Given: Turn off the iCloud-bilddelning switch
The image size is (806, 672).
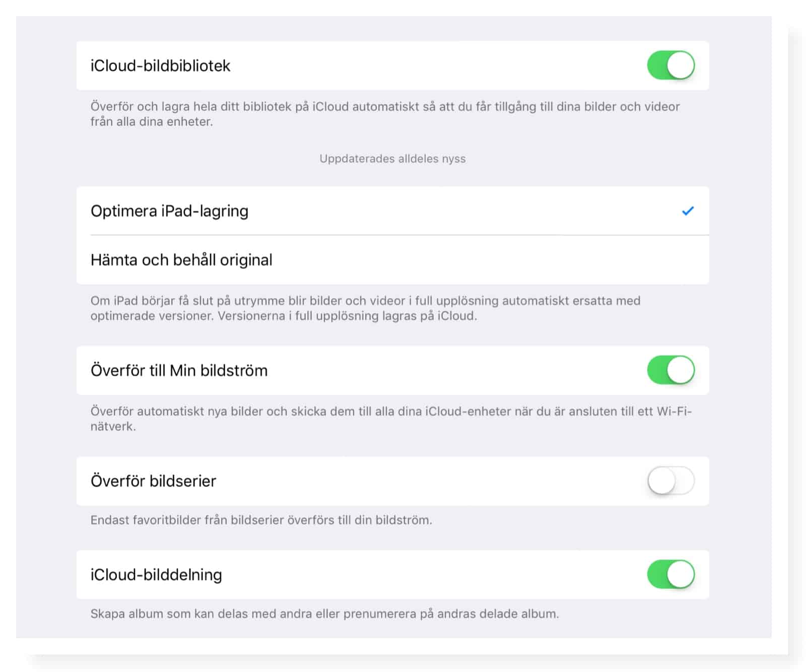Looking at the screenshot, I should [x=670, y=575].
